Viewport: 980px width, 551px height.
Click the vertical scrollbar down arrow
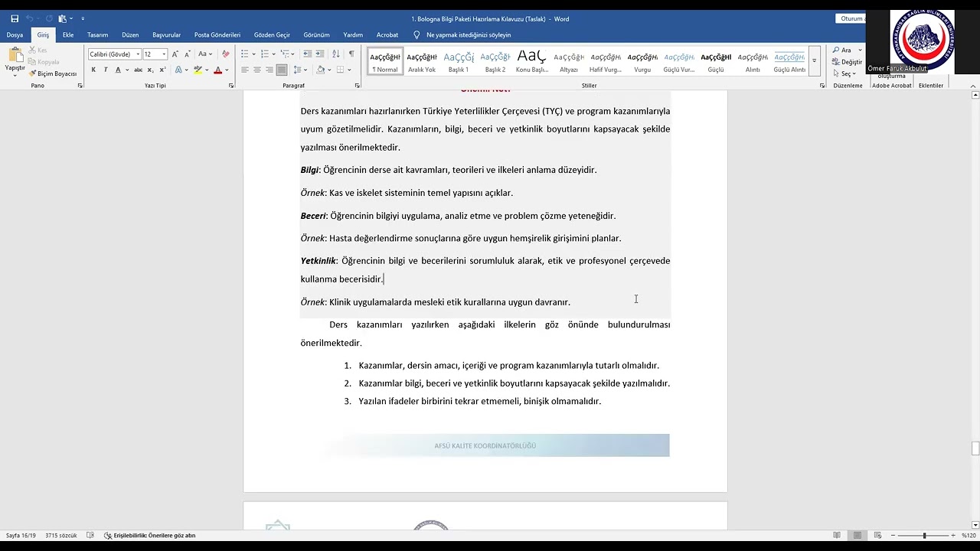click(x=975, y=525)
